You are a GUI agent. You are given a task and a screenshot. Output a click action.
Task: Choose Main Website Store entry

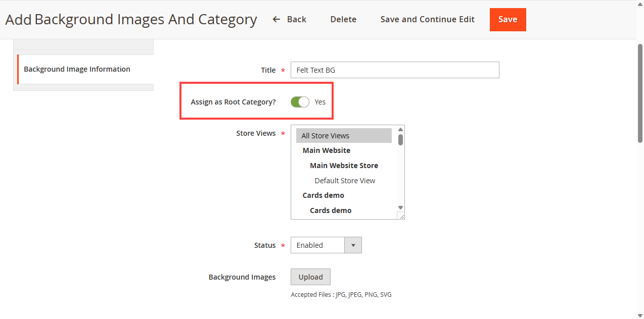[344, 166]
